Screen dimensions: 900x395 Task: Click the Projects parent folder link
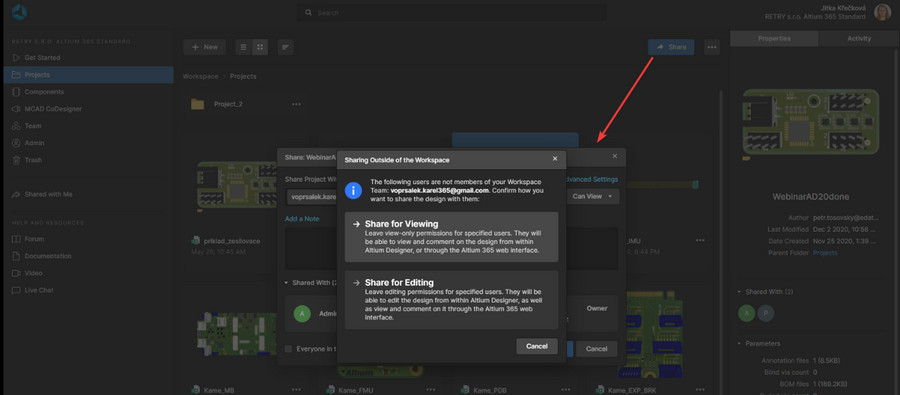825,253
